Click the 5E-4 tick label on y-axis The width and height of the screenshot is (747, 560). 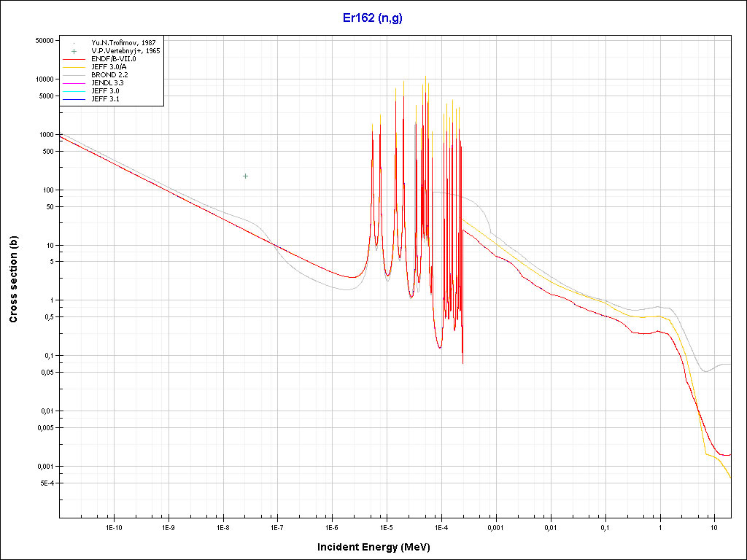[47, 483]
